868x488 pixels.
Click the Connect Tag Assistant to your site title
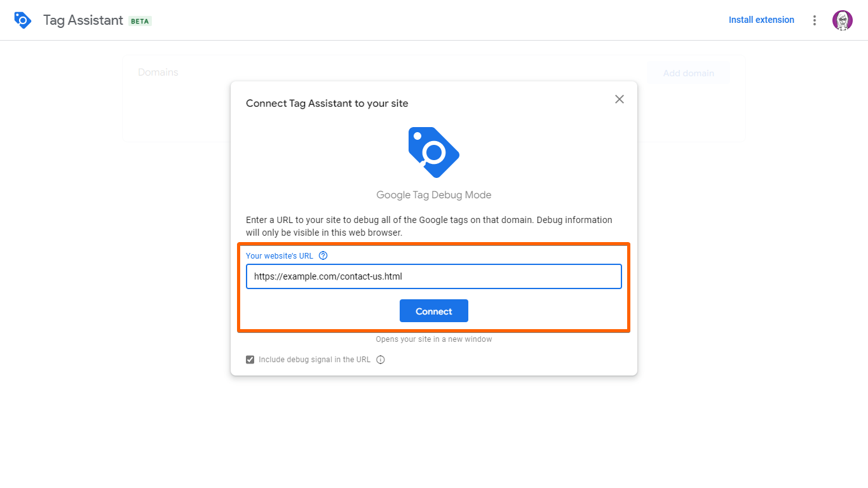pos(327,103)
